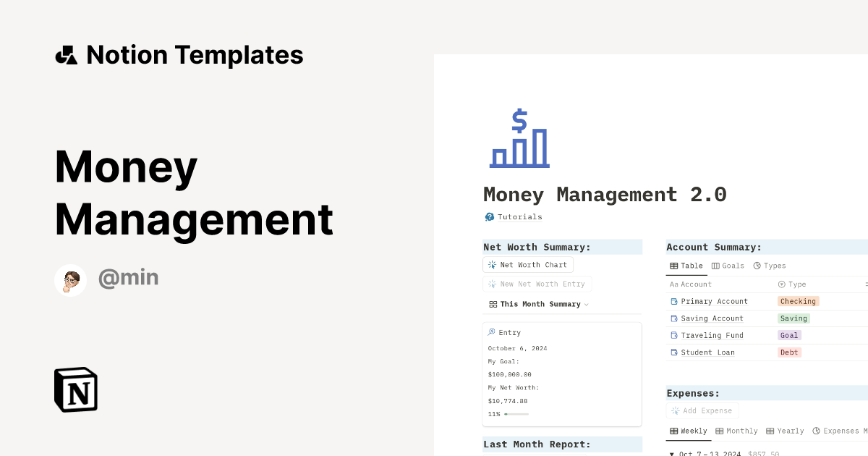Click the Checking type tag
The image size is (868, 456).
coord(798,302)
